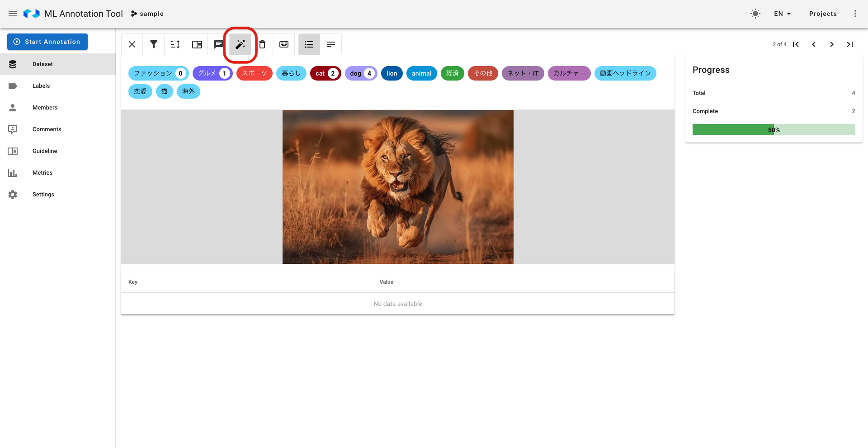This screenshot has width=868, height=448.
Task: Open Comments in the sidebar
Action: 58,129
